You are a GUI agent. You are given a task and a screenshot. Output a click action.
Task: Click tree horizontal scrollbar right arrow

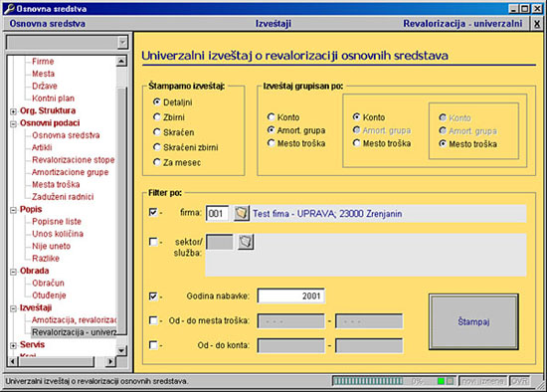click(x=110, y=361)
